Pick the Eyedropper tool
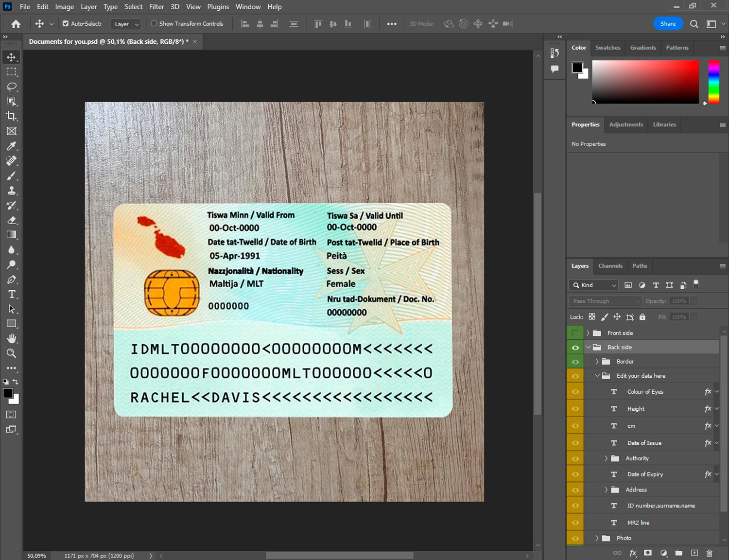Image resolution: width=729 pixels, height=560 pixels. pos(12,146)
